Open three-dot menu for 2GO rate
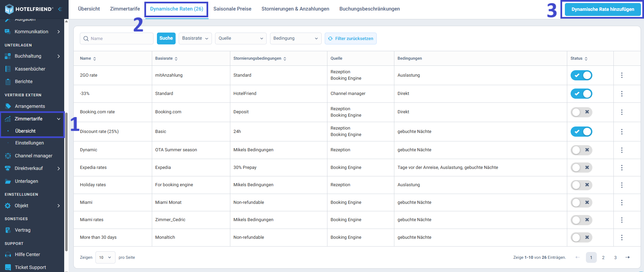Screen dimensions: 644x272 point(622,75)
